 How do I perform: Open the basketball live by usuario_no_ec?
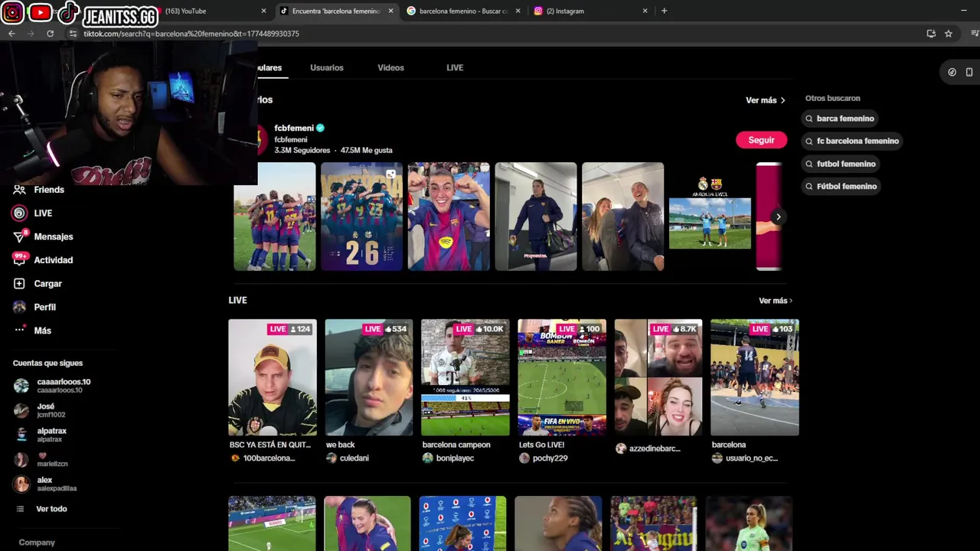pos(755,377)
